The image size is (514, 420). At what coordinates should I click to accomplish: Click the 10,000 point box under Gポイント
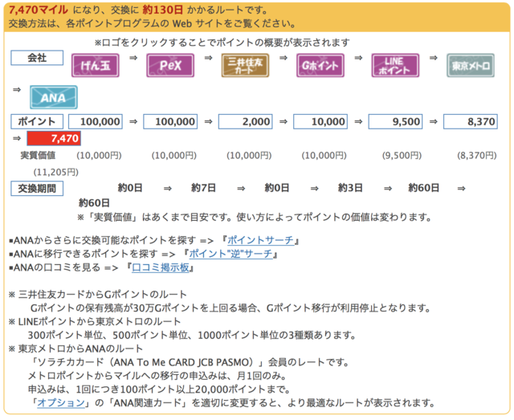pos(320,121)
